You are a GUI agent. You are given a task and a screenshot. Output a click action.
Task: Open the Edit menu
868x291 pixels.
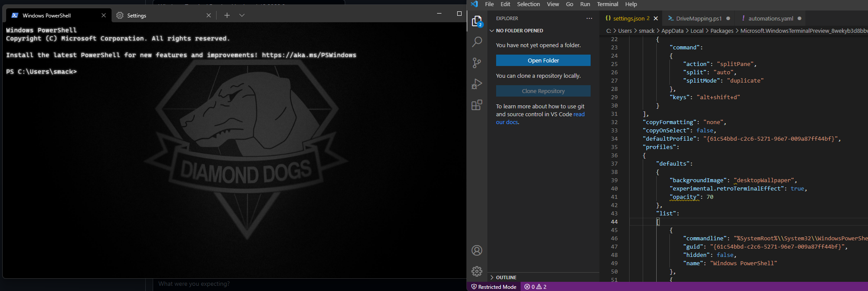(x=505, y=4)
